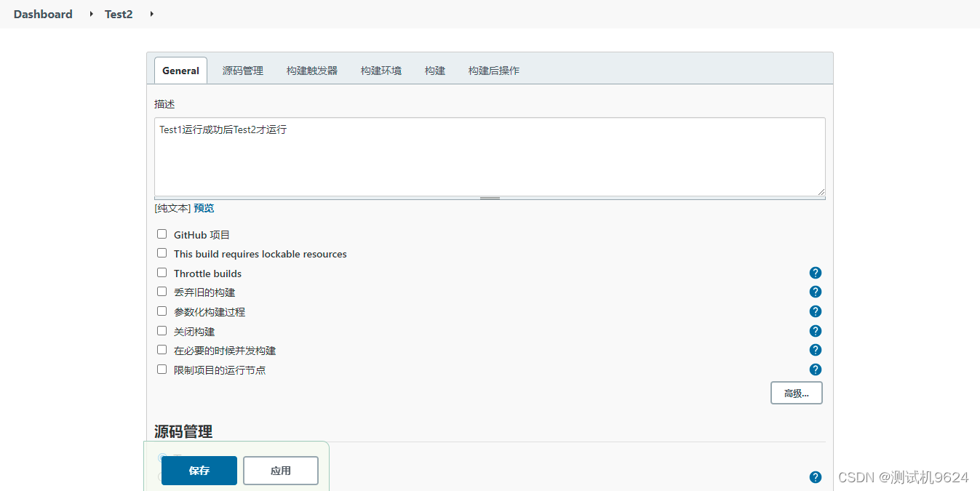Viewport: 980px width, 491px height.
Task: Open help for 参数化构建过程
Action: (816, 311)
